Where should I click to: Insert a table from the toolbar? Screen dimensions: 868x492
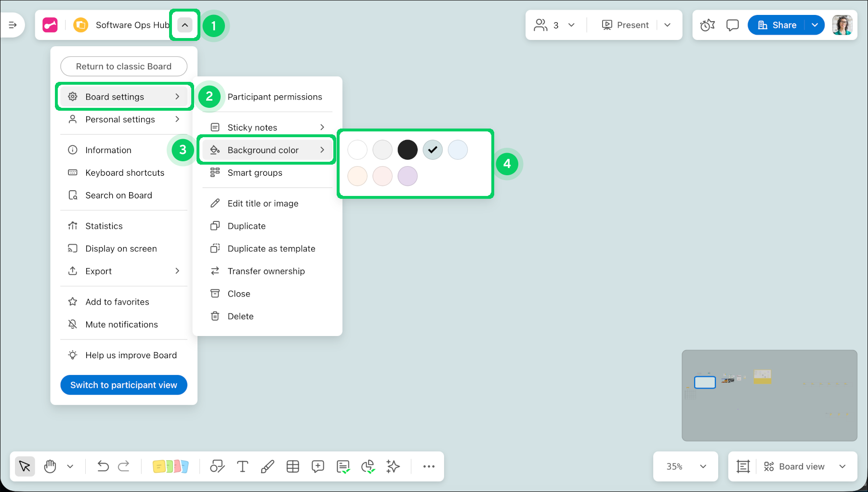pyautogui.click(x=293, y=466)
